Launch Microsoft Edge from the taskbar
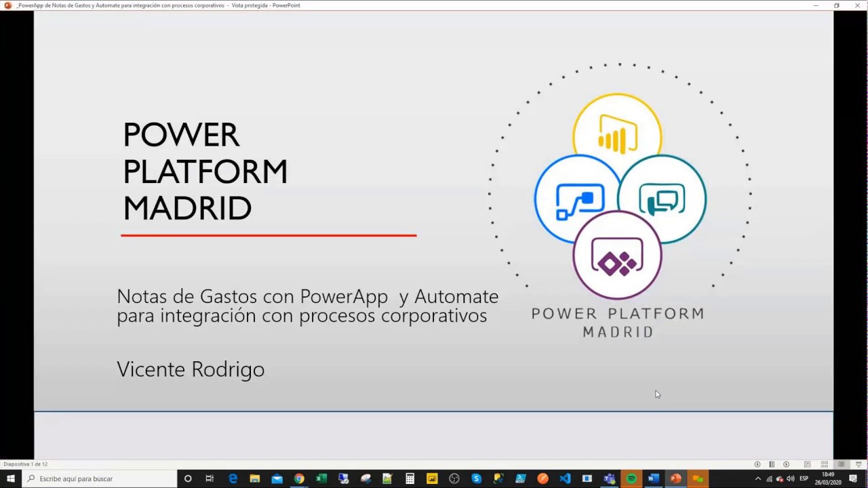The image size is (868, 488). [x=233, y=479]
